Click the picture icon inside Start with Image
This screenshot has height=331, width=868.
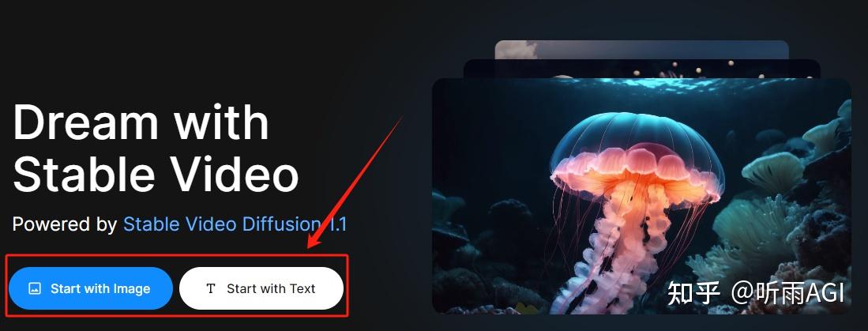[x=34, y=288]
